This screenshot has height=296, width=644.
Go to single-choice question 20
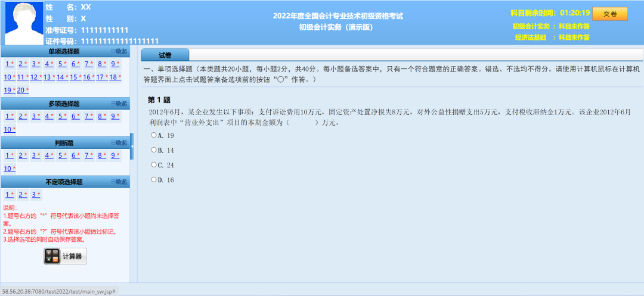[23, 90]
